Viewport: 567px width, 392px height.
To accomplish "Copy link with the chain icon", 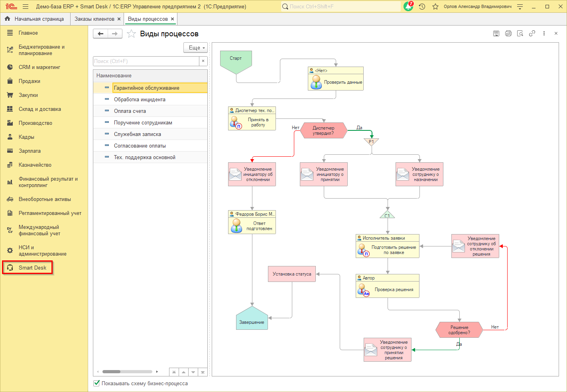I will pos(532,33).
